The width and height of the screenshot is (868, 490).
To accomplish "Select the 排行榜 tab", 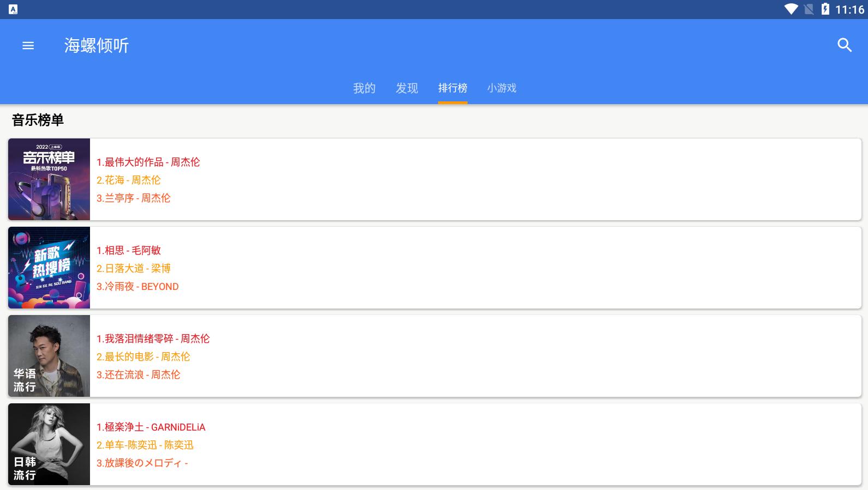I will point(452,88).
